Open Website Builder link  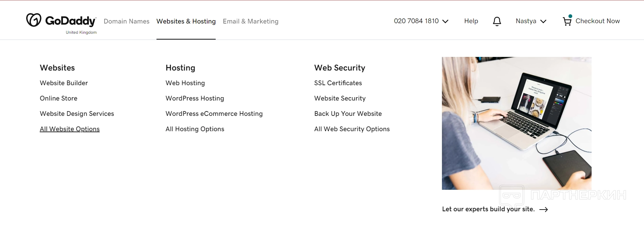pyautogui.click(x=64, y=83)
